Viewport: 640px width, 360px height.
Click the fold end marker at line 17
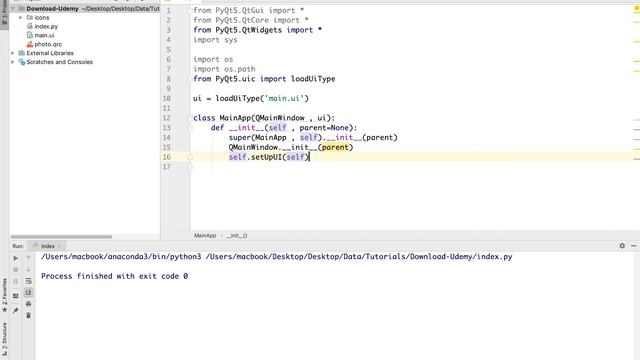(190, 167)
